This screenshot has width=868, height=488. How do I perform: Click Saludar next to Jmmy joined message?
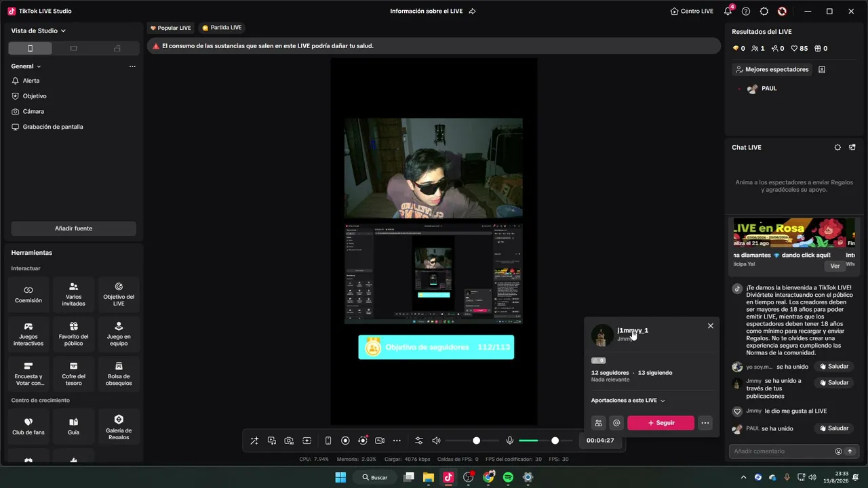click(834, 382)
